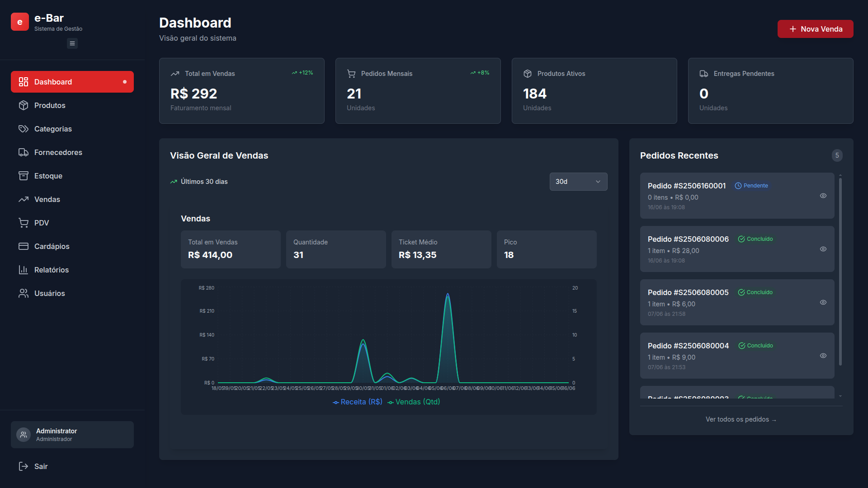Click the Nova Venda button
Image resolution: width=868 pixels, height=488 pixels.
(x=815, y=28)
